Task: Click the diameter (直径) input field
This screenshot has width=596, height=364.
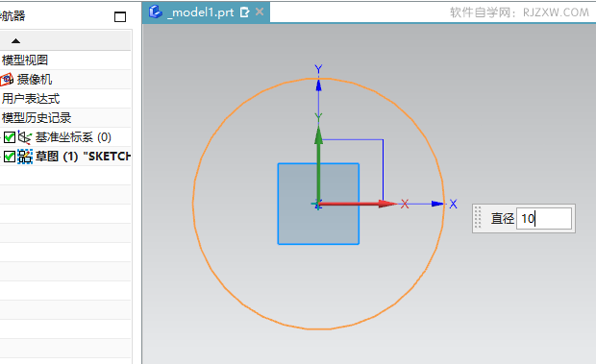Action: [x=544, y=218]
